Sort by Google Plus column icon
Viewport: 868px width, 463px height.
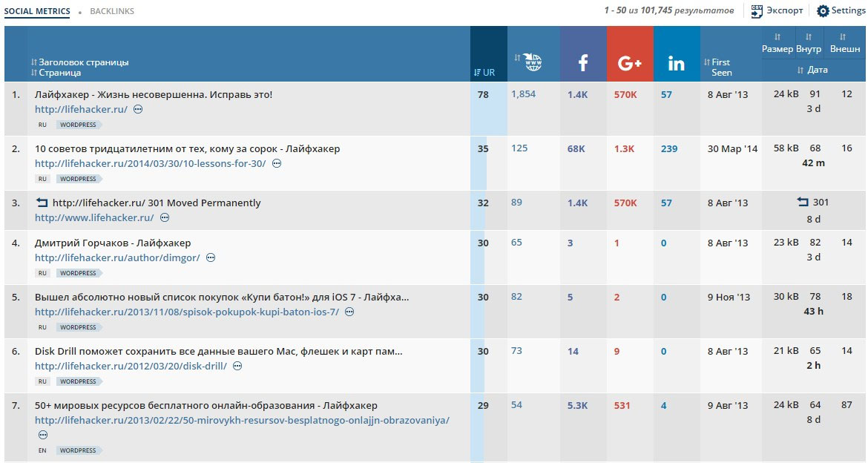(630, 63)
